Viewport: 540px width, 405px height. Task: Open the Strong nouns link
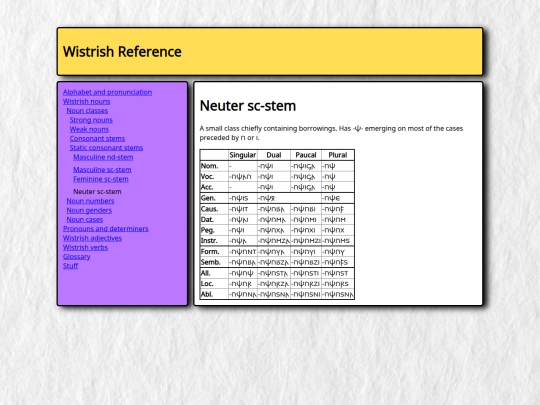[91, 120]
